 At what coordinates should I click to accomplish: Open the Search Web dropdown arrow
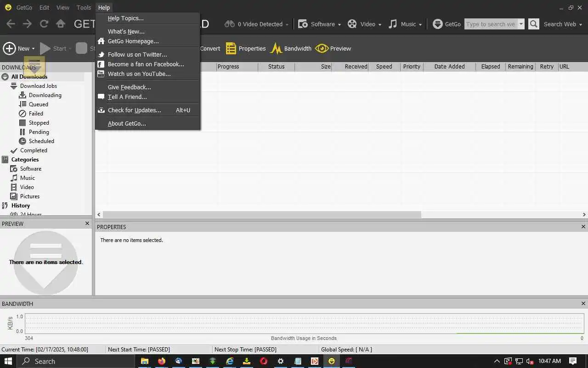(x=581, y=24)
